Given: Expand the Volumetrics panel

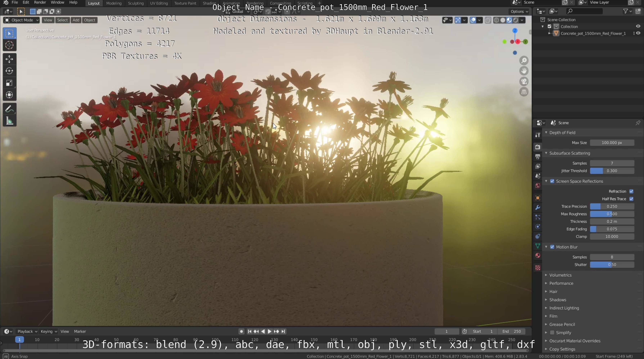Looking at the screenshot, I should (x=560, y=275).
